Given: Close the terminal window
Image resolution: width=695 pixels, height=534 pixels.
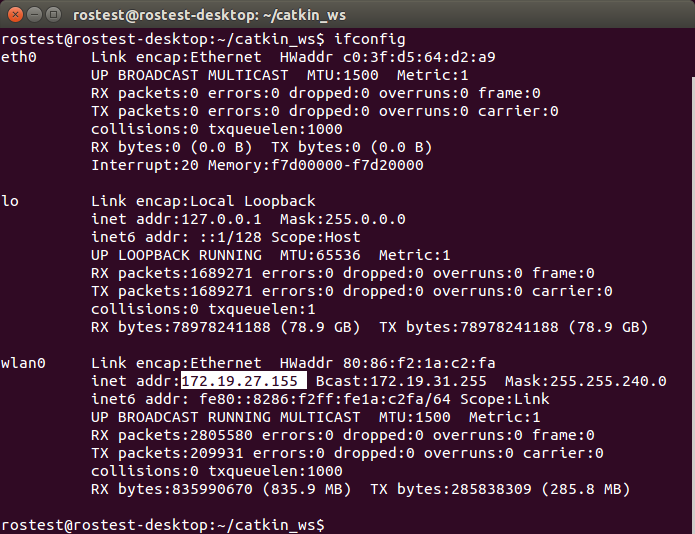Looking at the screenshot, I should coord(14,15).
